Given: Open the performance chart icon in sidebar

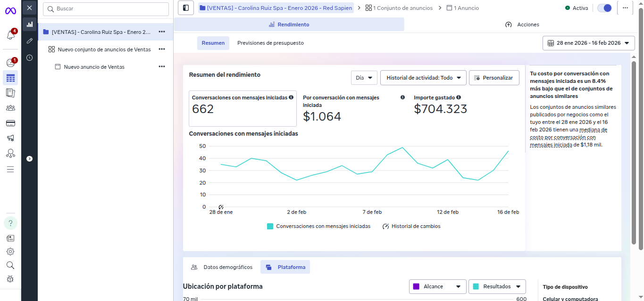Looking at the screenshot, I should tap(30, 24).
